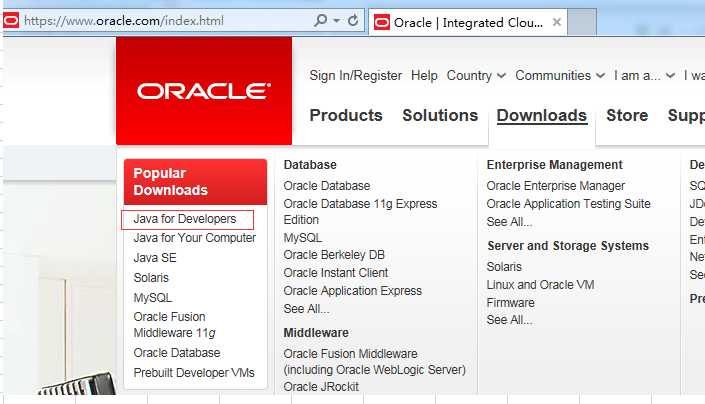Viewport: 705px width, 404px height.
Task: Open Oracle Fusion Middleware with WebLogic Server
Action: pyautogui.click(x=375, y=362)
